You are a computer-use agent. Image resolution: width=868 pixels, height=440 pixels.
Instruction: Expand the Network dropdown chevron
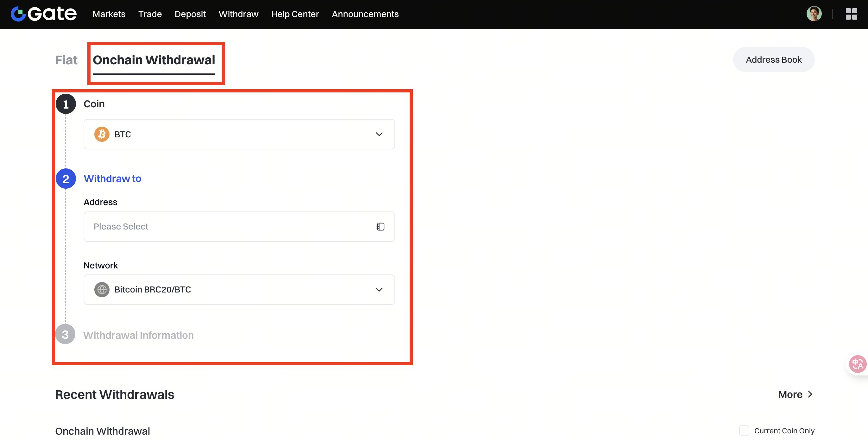379,290
